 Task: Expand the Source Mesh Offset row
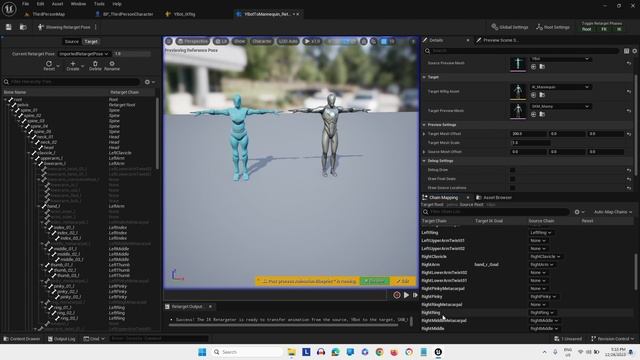[424, 152]
